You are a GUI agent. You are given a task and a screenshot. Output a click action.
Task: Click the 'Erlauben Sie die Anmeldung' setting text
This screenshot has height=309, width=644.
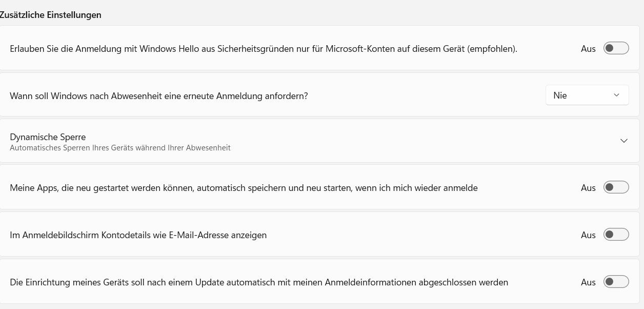coord(264,49)
